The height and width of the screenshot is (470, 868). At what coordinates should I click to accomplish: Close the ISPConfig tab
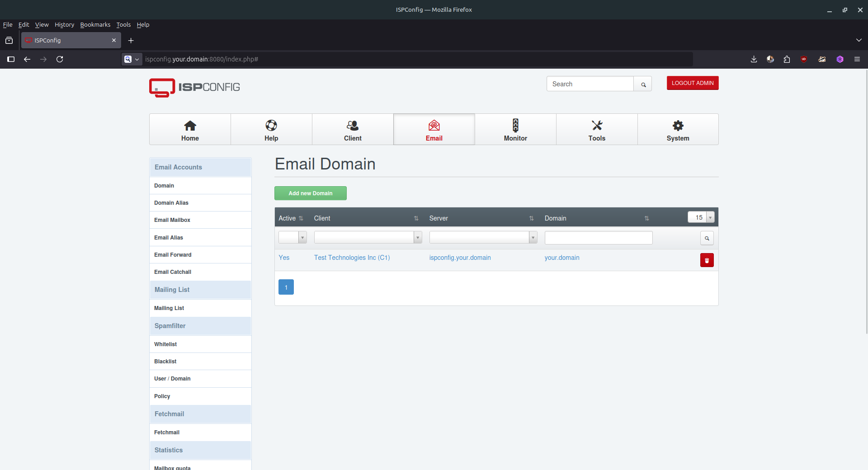tap(114, 40)
